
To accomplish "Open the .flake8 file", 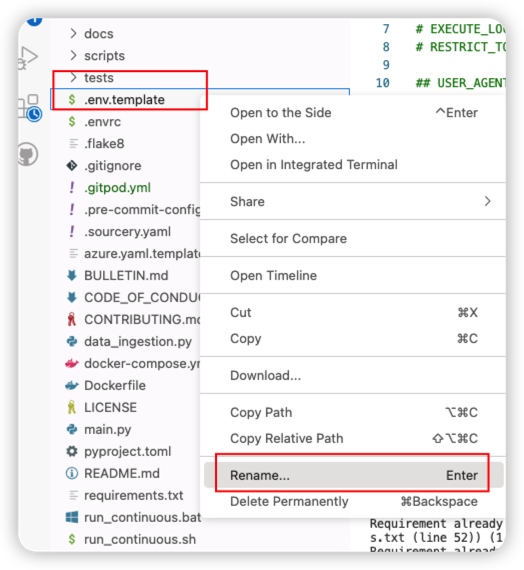I will 104,144.
